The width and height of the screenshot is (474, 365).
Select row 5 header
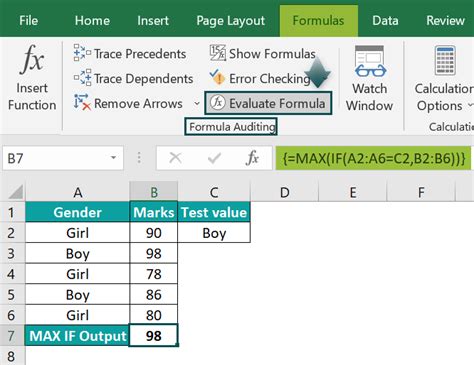[x=12, y=295]
